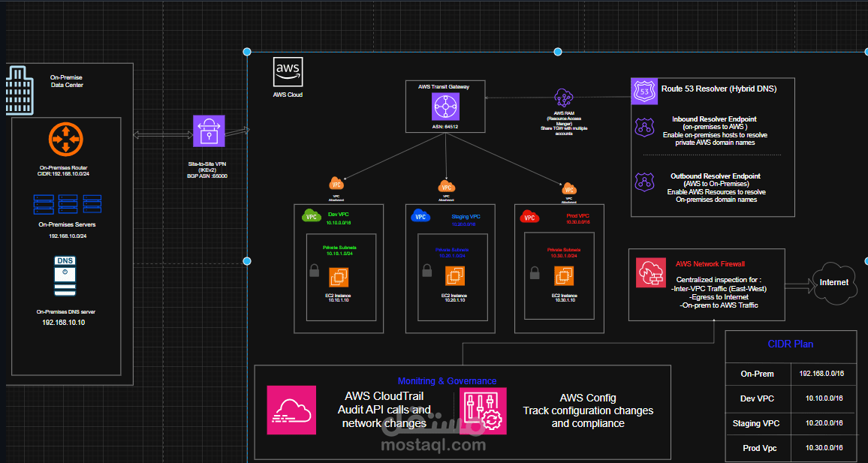Select the EC2 instance icon at 10.10.1.10
The height and width of the screenshot is (463, 868).
point(338,278)
